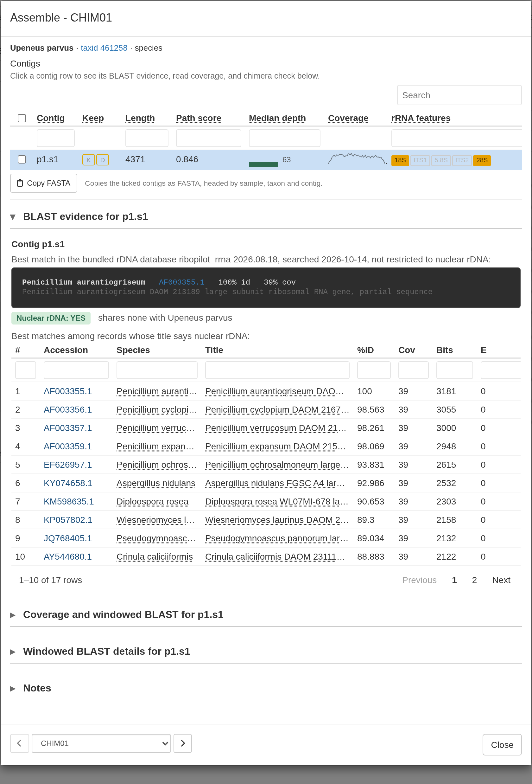Click the Nuclear rDNA: YES badge

tap(51, 318)
